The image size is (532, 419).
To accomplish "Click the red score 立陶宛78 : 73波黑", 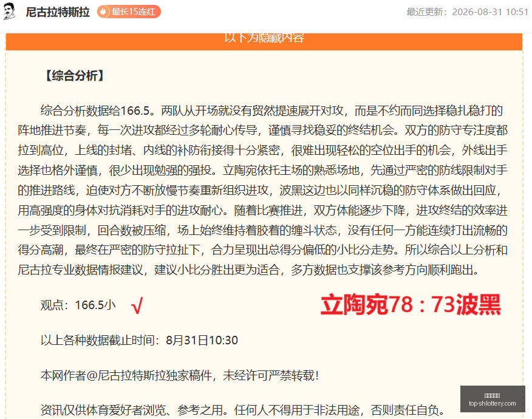I will click(411, 305).
